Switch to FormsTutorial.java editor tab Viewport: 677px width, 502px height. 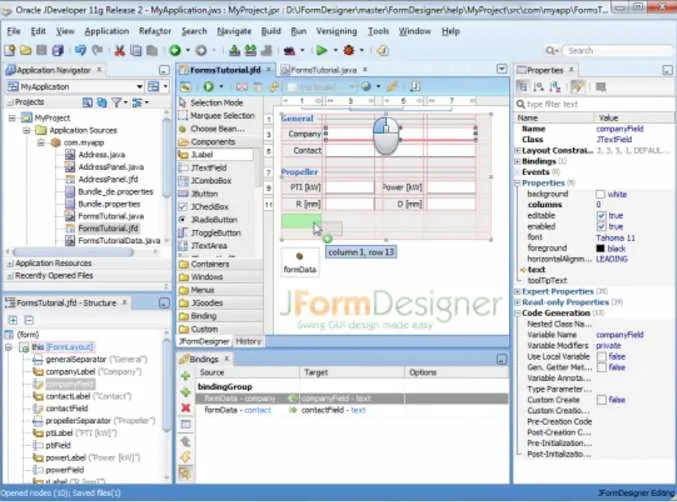(x=324, y=69)
